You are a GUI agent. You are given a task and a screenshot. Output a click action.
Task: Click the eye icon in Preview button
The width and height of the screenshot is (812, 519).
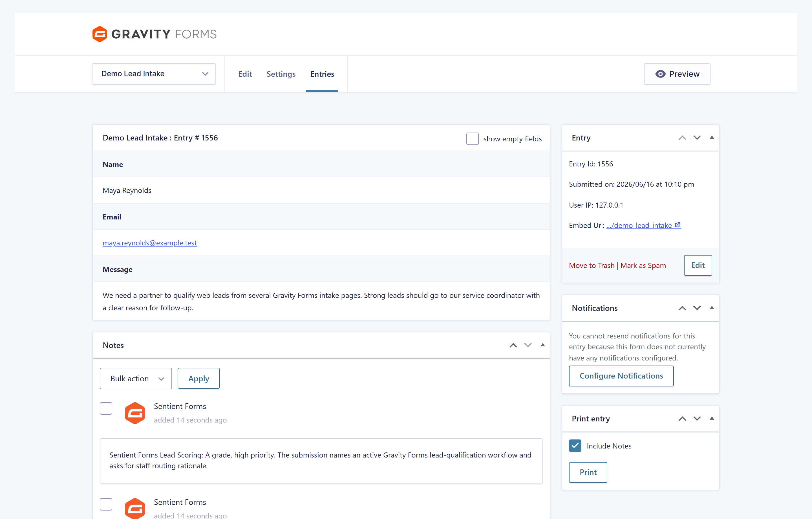[660, 74]
